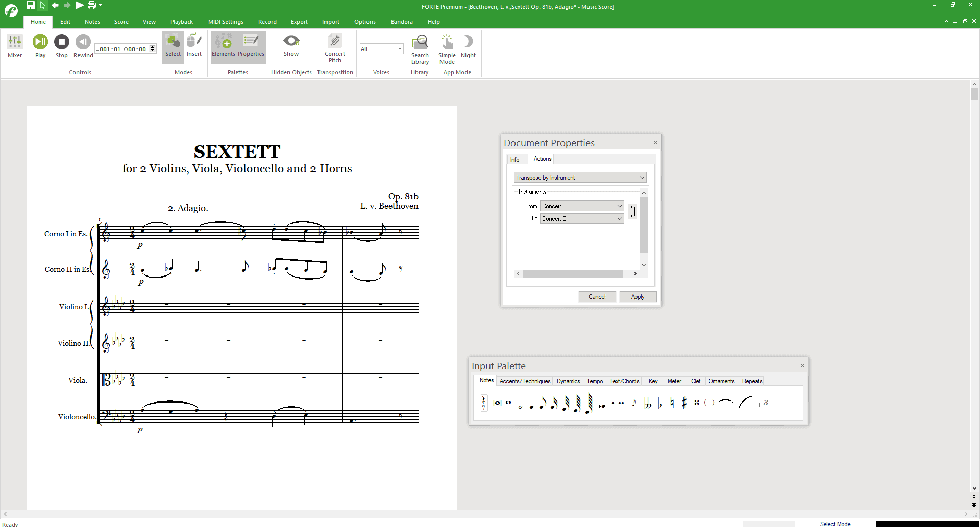Click the position counter stepper arrows
This screenshot has width=980, height=527.
[x=152, y=49]
